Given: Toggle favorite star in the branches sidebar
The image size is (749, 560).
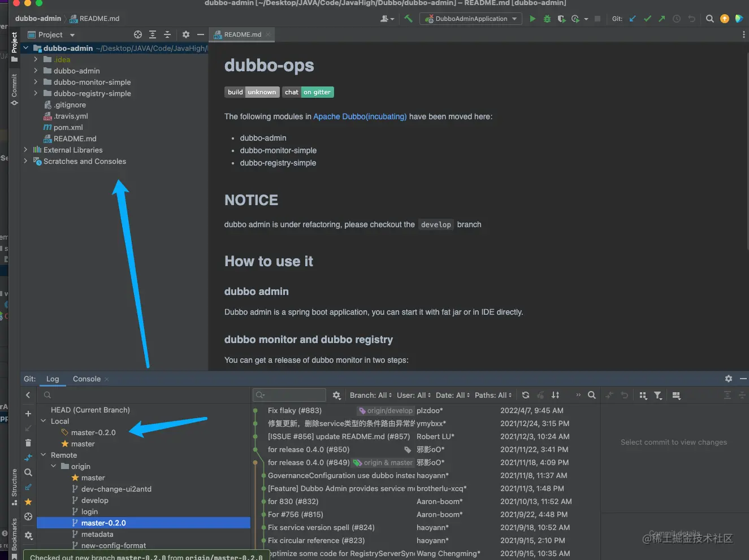Looking at the screenshot, I should [28, 502].
